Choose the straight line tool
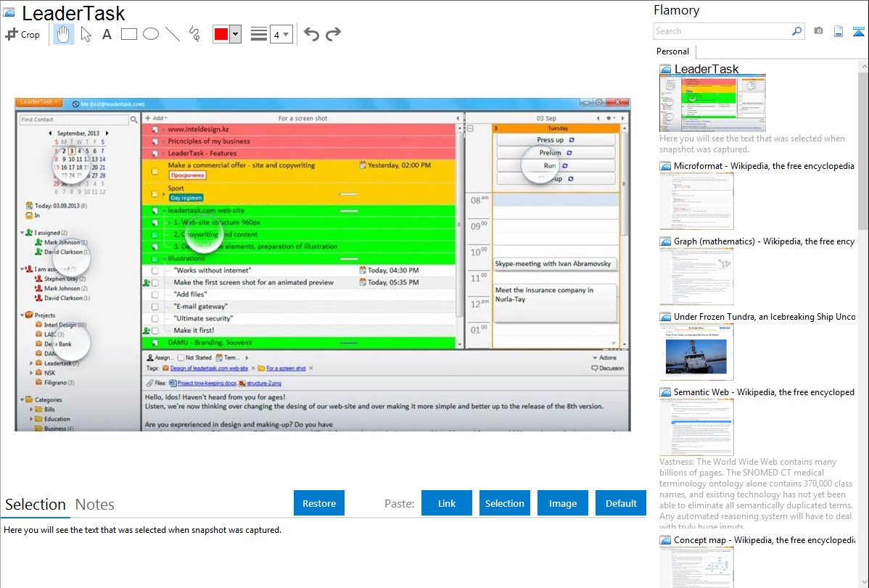The image size is (869, 588). pyautogui.click(x=173, y=34)
